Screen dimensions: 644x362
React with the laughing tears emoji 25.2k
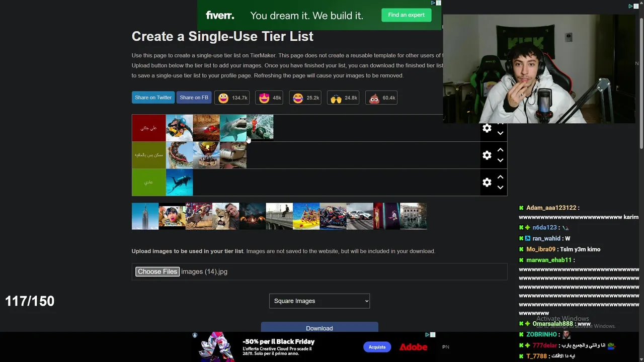(305, 98)
